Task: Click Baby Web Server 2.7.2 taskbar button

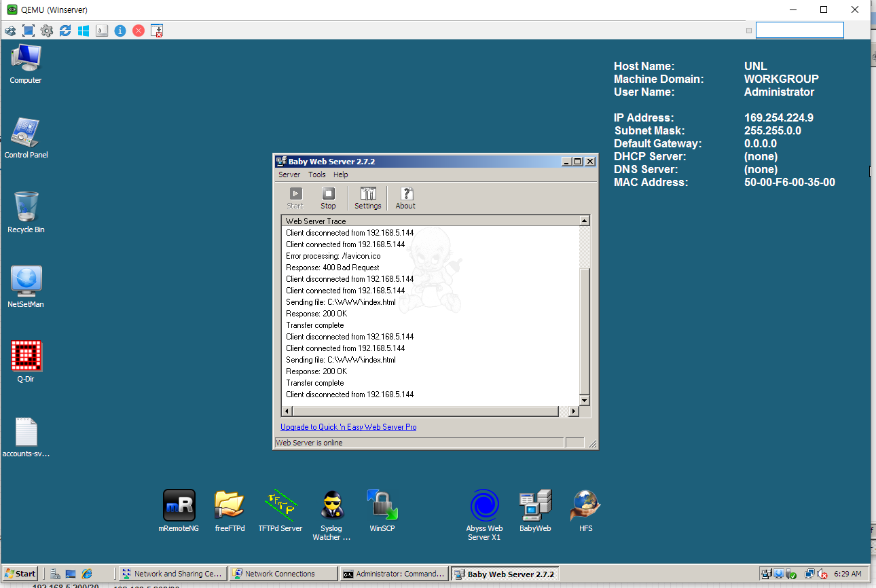Action: coord(505,574)
